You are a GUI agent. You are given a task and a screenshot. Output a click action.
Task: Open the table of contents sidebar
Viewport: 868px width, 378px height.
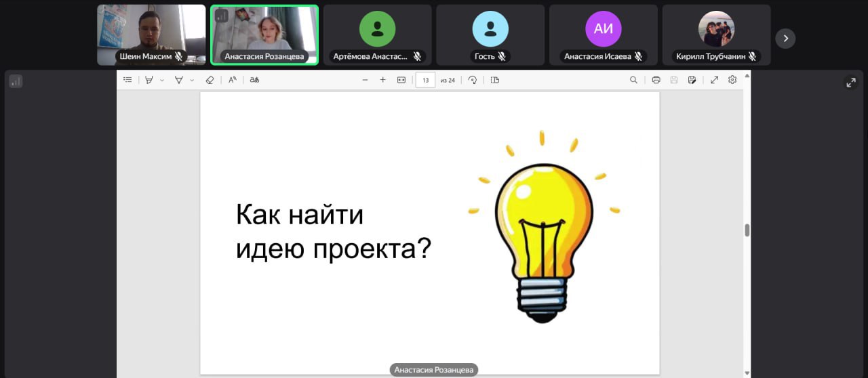[127, 80]
